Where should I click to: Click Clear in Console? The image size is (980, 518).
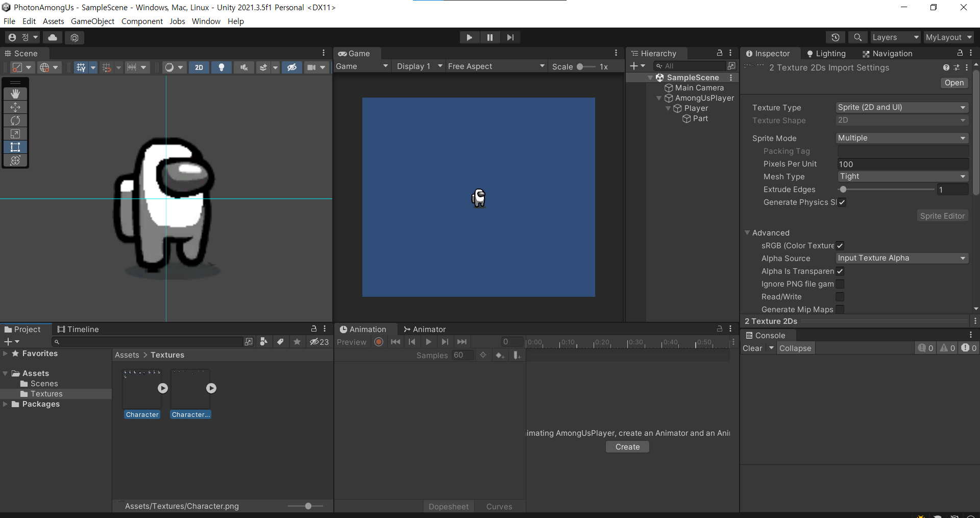(752, 348)
